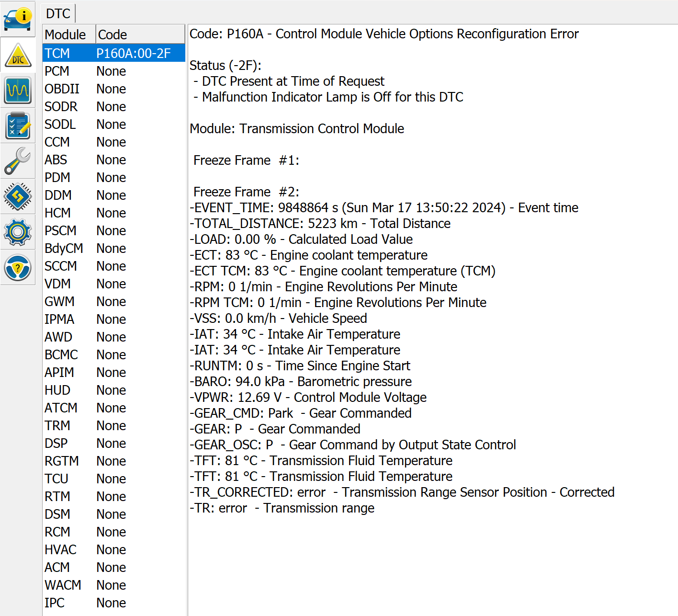
Task: Select the PCM module row
Action: tap(114, 71)
